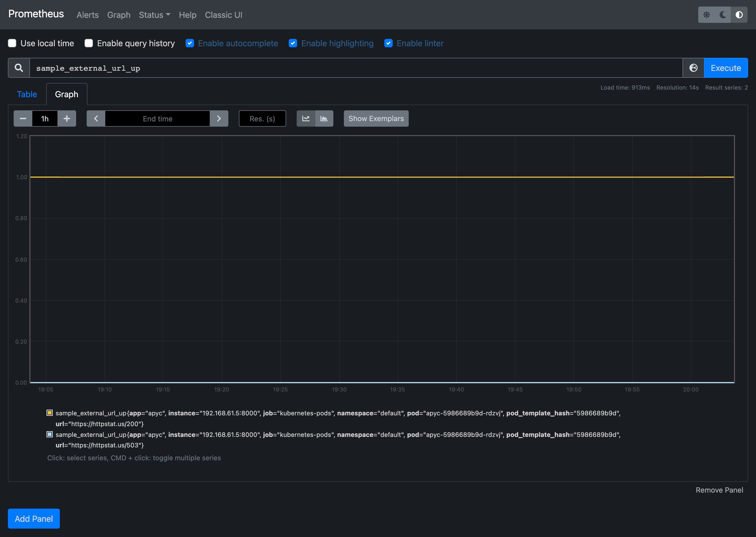Click the theme toggle moon icon
The image size is (756, 537).
tap(723, 14)
